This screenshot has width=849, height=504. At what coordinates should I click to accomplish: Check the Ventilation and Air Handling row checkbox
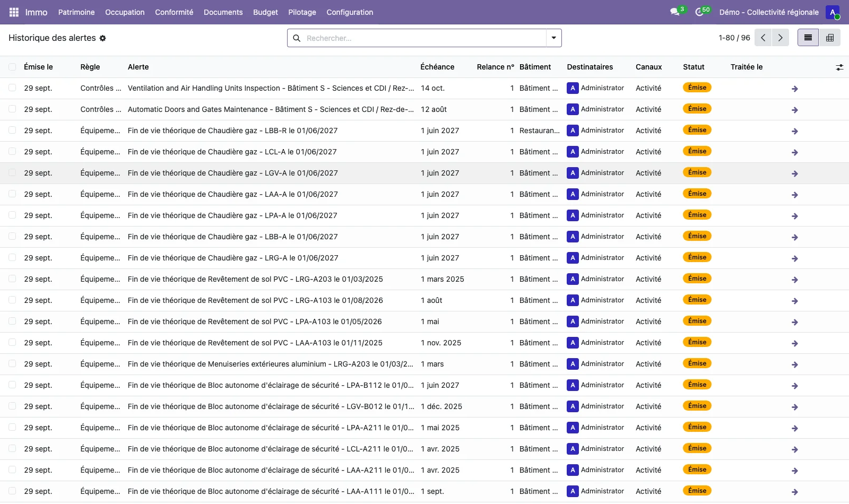[12, 88]
